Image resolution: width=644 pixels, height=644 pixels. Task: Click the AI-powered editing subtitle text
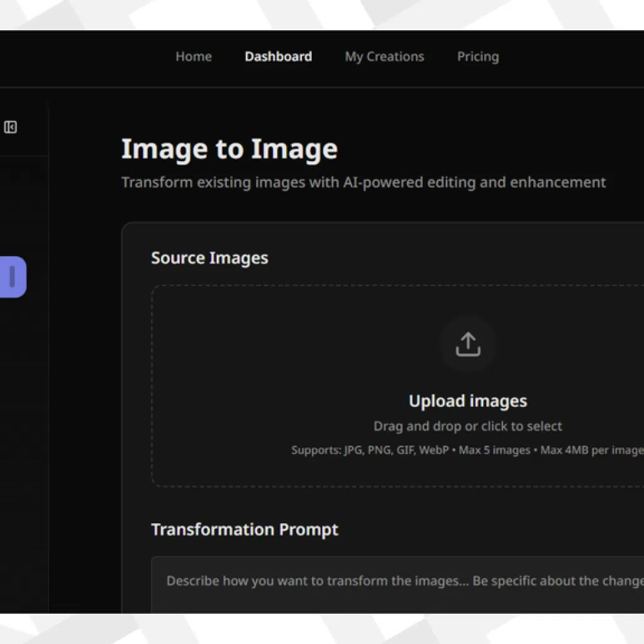click(364, 182)
